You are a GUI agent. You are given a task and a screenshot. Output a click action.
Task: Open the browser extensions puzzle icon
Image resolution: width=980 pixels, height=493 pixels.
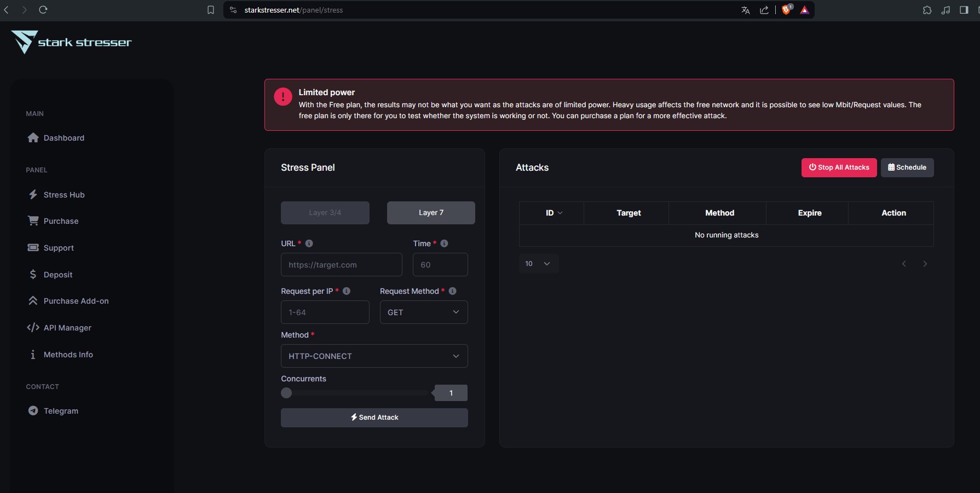coord(927,10)
